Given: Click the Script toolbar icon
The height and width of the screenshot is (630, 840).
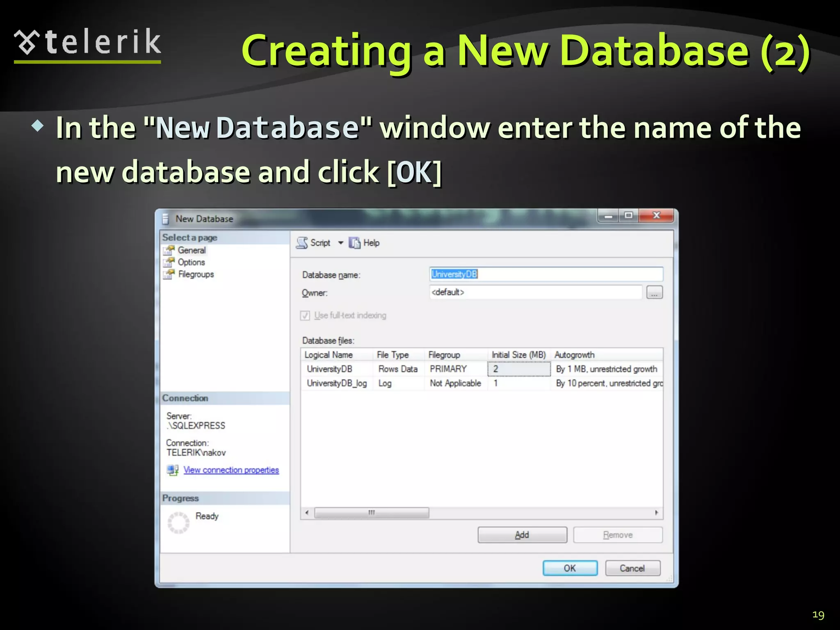Looking at the screenshot, I should click(x=302, y=243).
